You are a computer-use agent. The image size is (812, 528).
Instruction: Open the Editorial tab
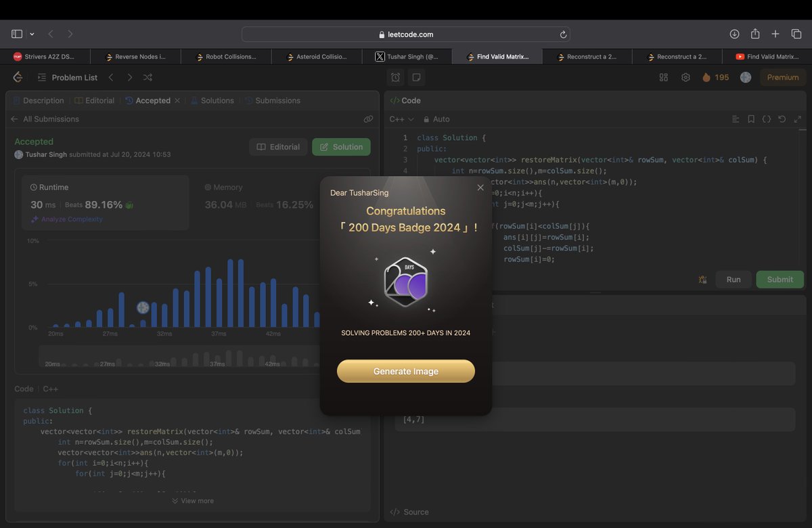(x=95, y=100)
